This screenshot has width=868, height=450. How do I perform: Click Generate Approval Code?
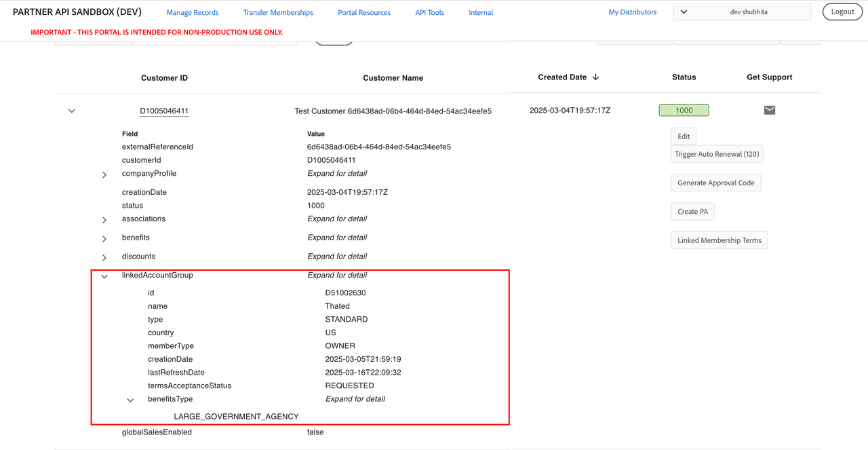coord(716,183)
